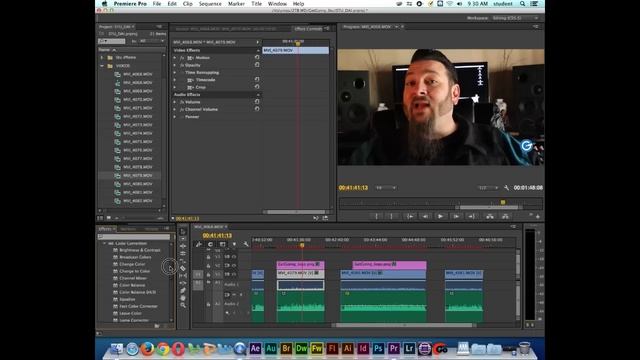The height and width of the screenshot is (360, 640).
Task: Open the Marker menu
Action: tap(236, 4)
